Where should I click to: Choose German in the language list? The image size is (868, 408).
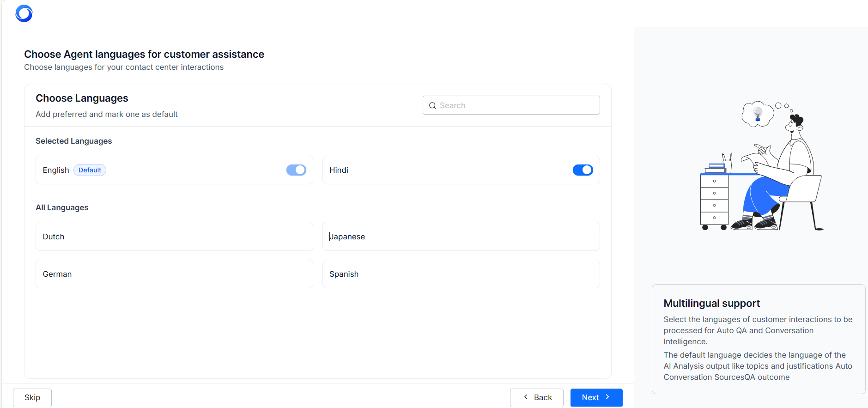pos(174,274)
